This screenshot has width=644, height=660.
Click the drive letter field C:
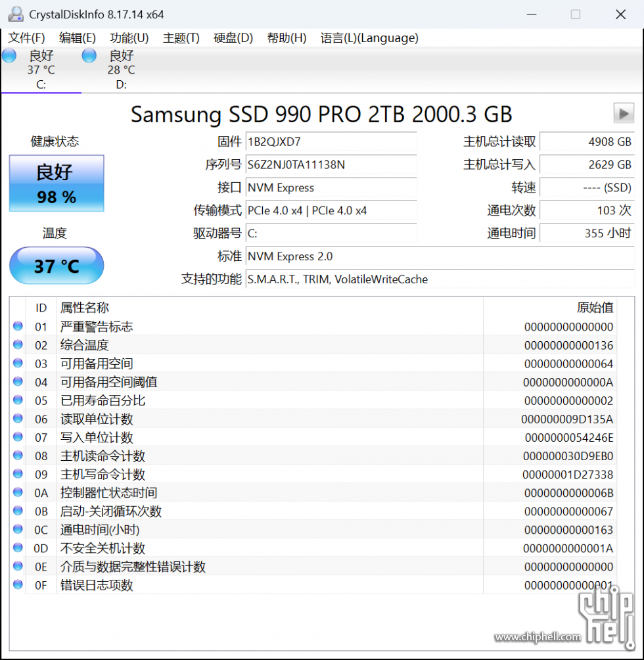tap(331, 233)
